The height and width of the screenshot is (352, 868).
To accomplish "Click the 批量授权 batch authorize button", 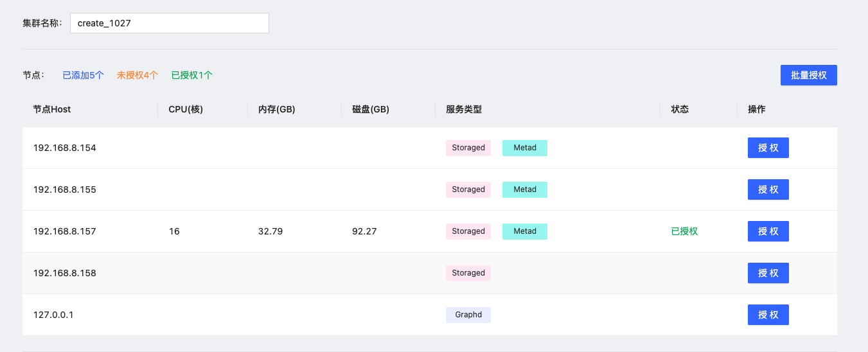I will point(808,75).
